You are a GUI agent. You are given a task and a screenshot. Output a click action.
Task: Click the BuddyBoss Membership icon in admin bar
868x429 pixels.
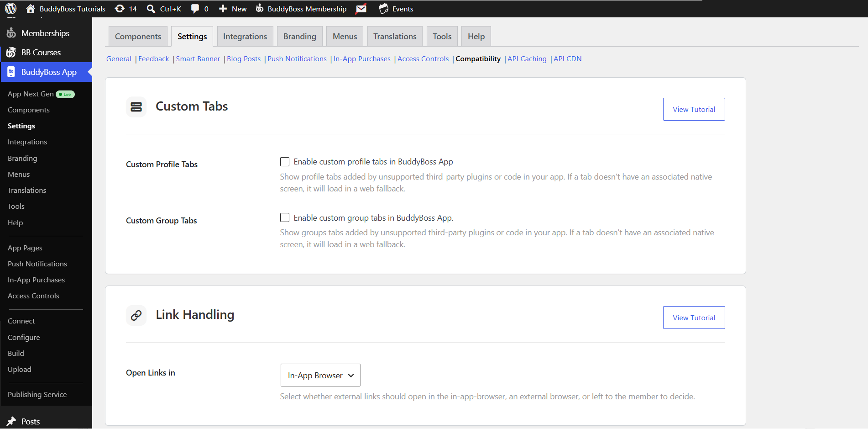(259, 8)
